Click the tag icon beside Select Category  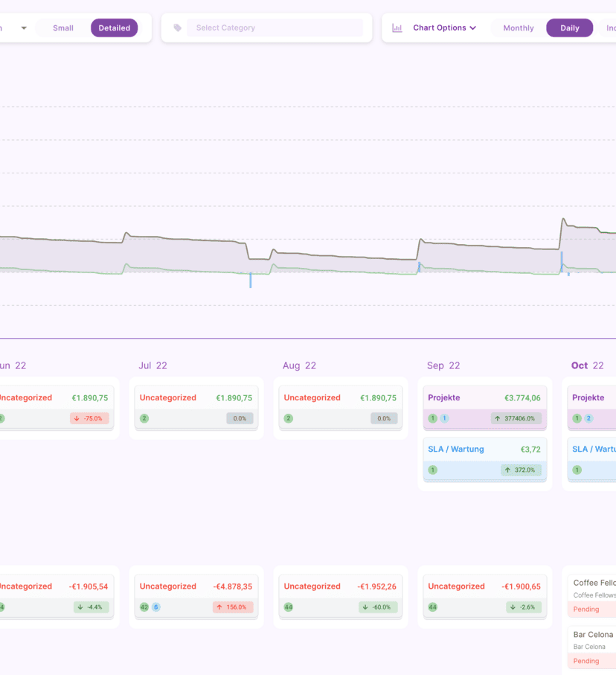[x=177, y=28]
